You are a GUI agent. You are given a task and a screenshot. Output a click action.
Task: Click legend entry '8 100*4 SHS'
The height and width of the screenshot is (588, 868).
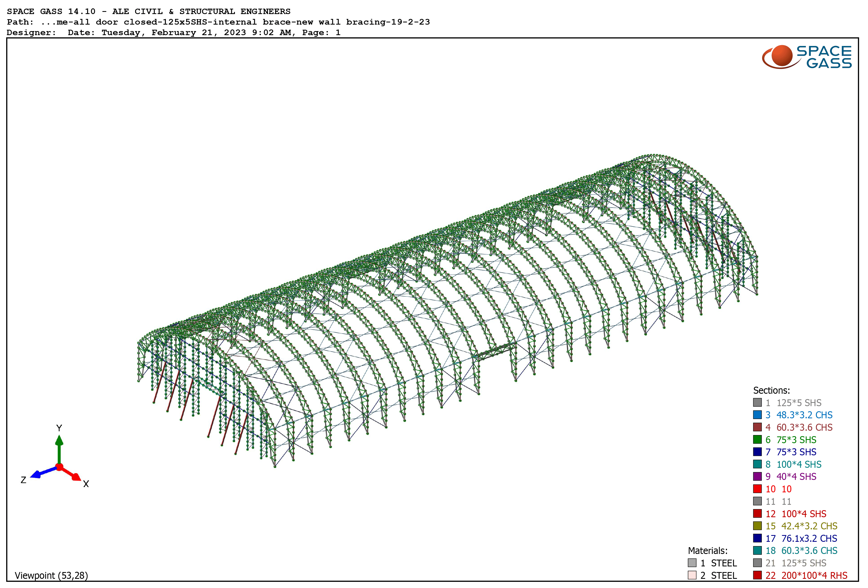(x=793, y=464)
